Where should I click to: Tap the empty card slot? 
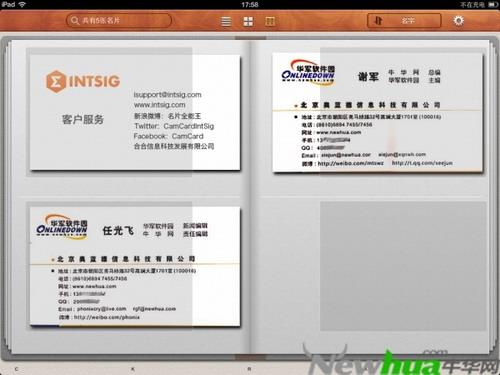[403, 266]
